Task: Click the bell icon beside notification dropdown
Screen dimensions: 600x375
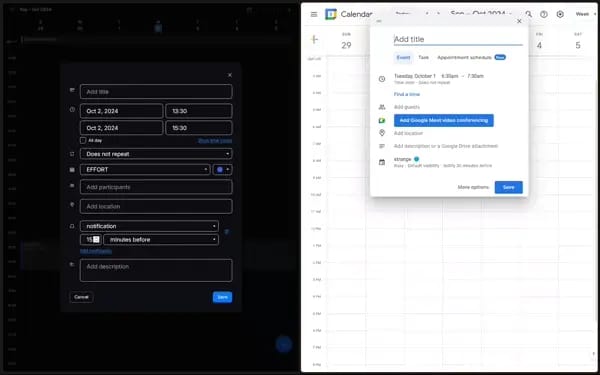Action: click(72, 226)
